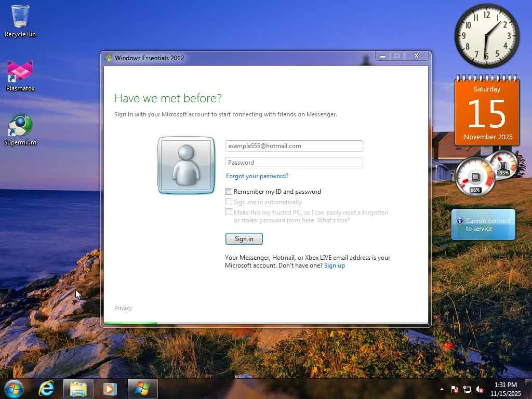Open Windows Explorer folder taskbar icon
Image resolution: width=532 pixels, height=399 pixels.
78,389
